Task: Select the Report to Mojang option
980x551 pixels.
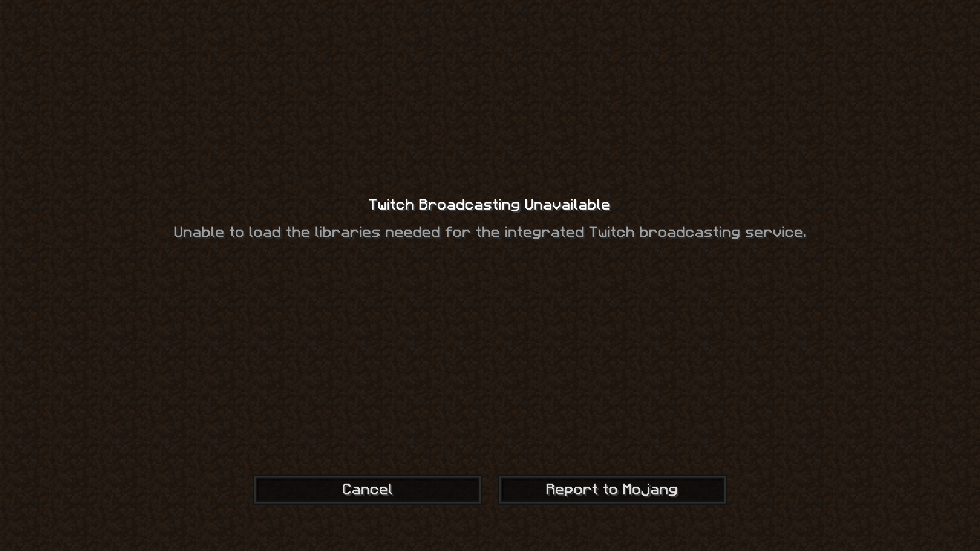Action: 612,490
